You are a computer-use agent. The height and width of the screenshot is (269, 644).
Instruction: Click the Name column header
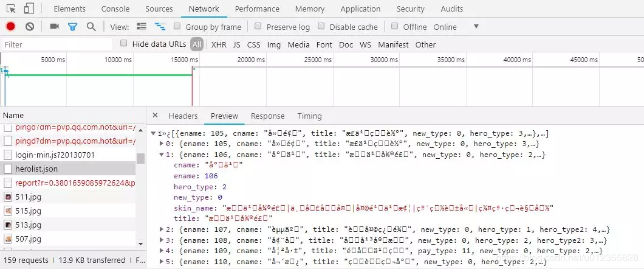(x=73, y=116)
